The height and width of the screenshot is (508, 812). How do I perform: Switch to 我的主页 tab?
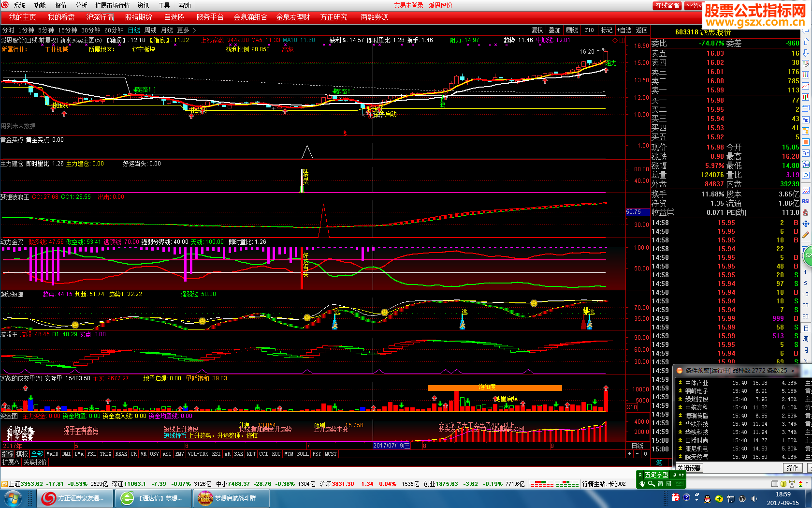[x=22, y=17]
